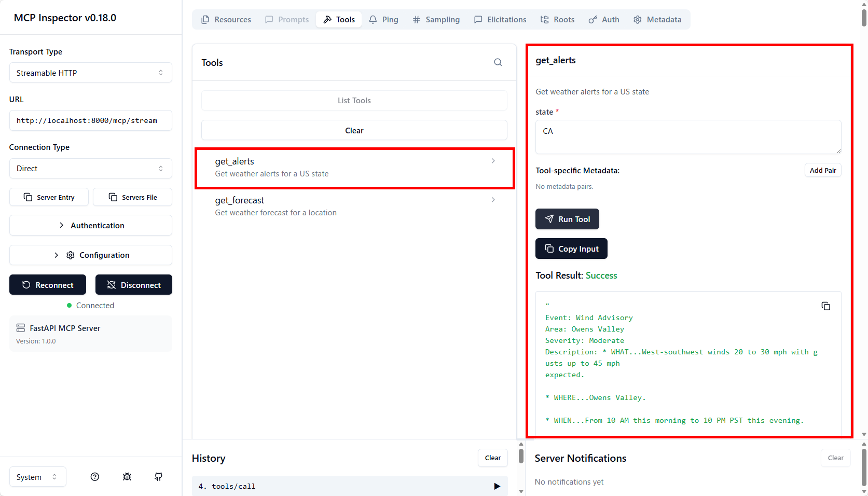Click the search icon in Tools panel

pos(498,62)
